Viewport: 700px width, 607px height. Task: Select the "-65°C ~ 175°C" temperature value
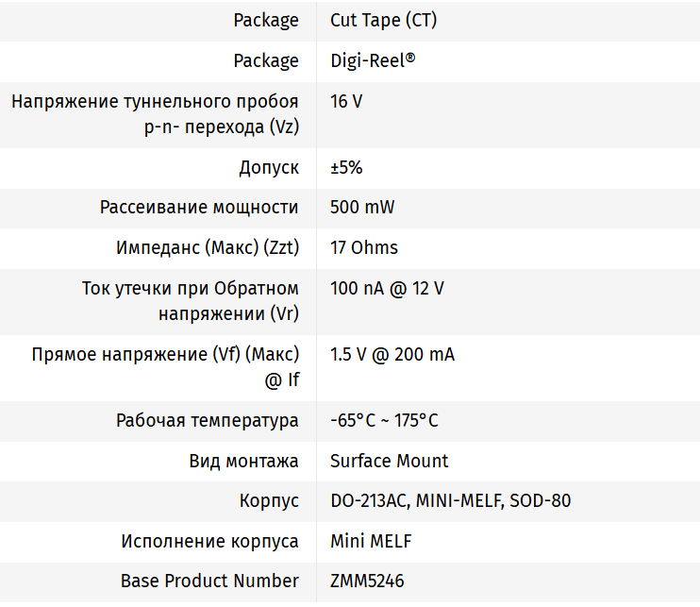pyautogui.click(x=384, y=421)
